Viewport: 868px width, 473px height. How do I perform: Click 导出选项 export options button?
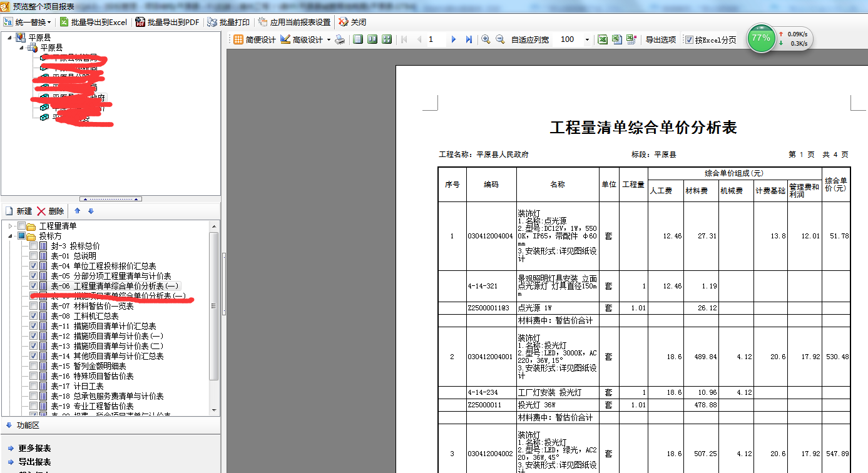click(661, 39)
